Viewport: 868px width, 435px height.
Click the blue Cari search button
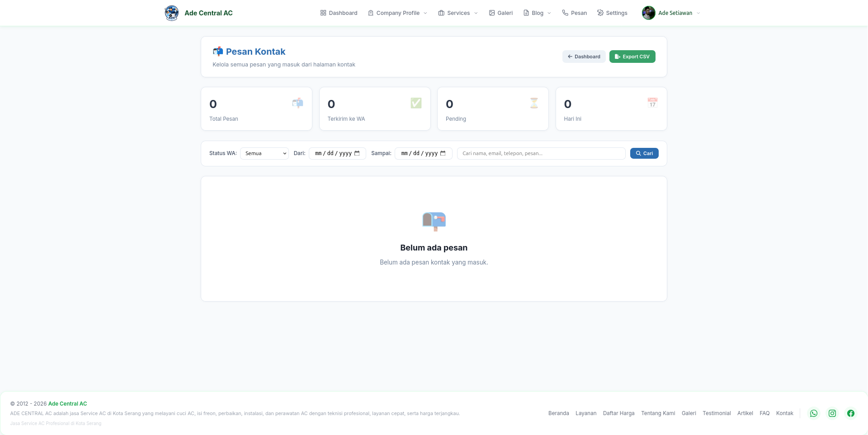[x=644, y=153]
